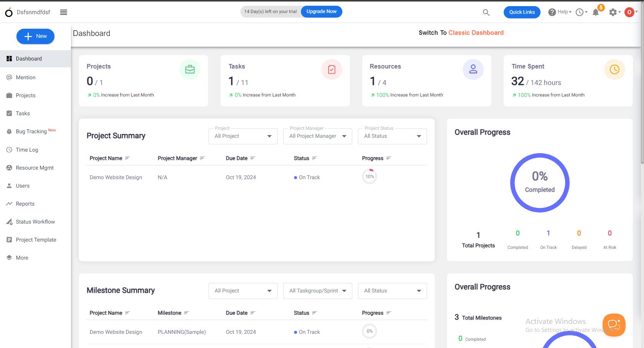Viewport: 644px width, 348px height.
Task: Go to Dashboard in sidebar
Action: point(35,59)
